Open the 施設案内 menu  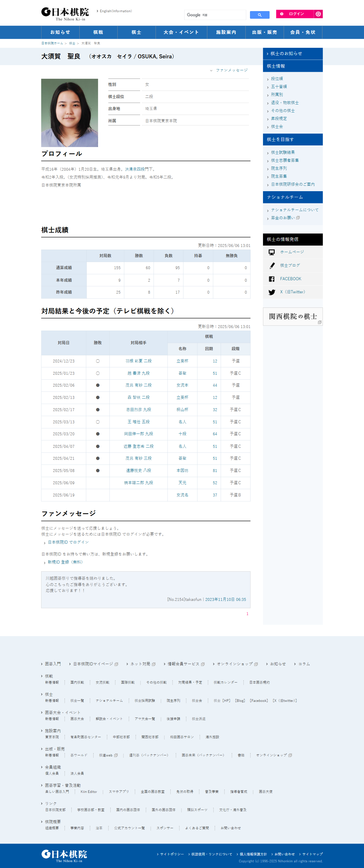[x=226, y=32]
